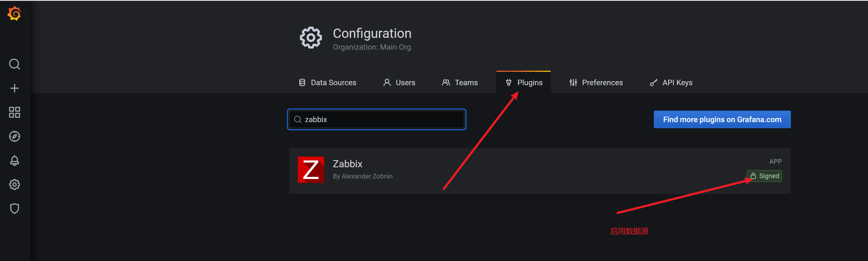Click the green Signed badge
This screenshot has height=261, width=868.
(x=764, y=176)
